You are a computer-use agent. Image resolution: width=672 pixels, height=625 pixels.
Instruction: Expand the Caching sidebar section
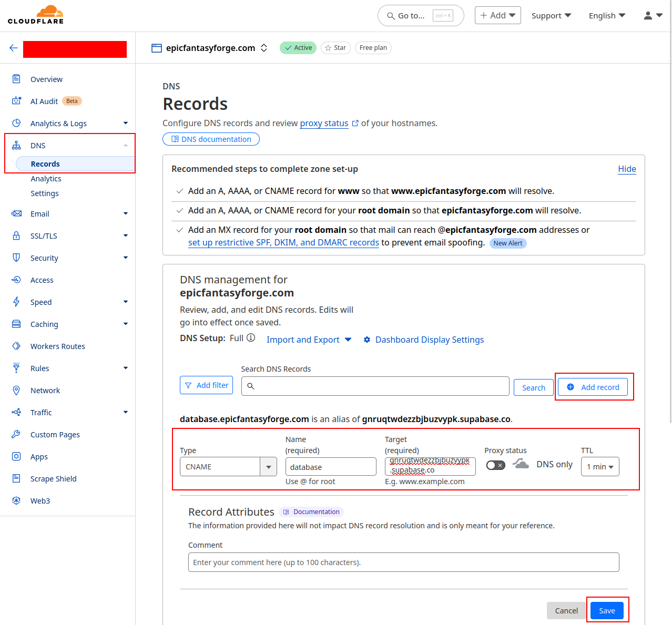pyautogui.click(x=126, y=324)
